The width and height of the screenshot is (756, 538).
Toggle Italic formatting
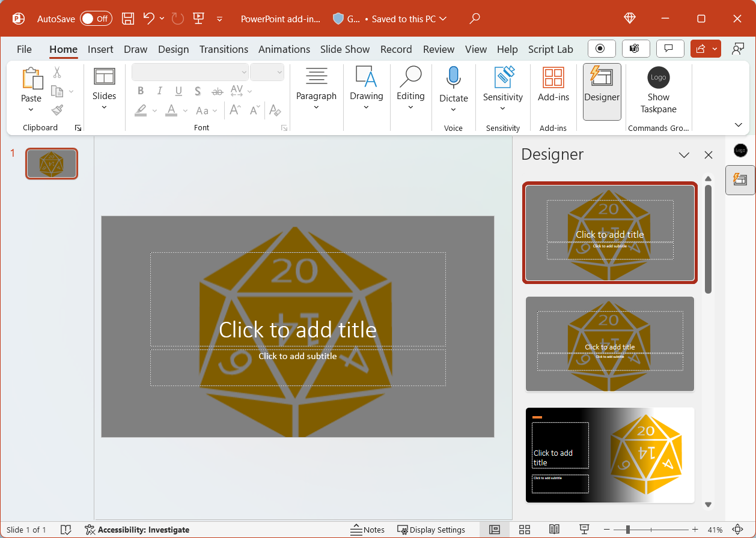tap(160, 91)
